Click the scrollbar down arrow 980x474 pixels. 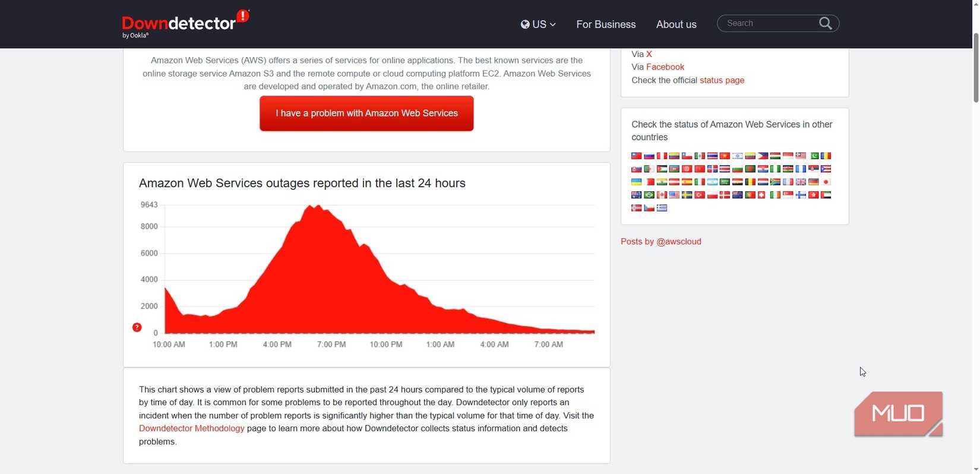[x=975, y=469]
